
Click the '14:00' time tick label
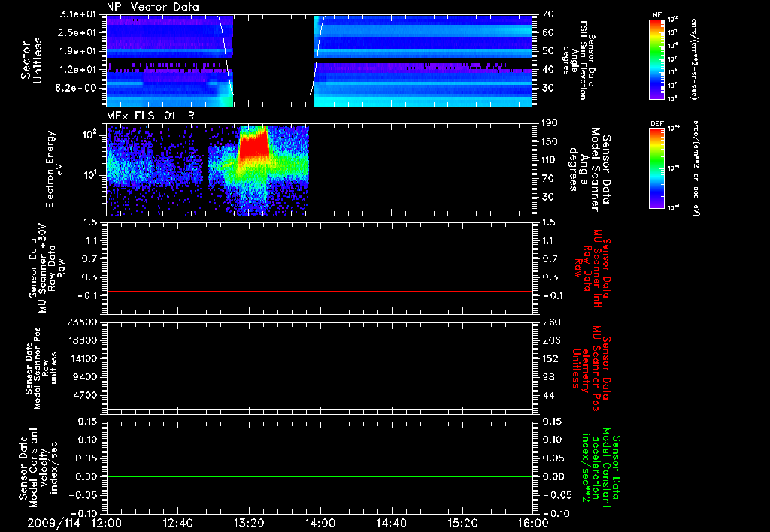coord(320,523)
